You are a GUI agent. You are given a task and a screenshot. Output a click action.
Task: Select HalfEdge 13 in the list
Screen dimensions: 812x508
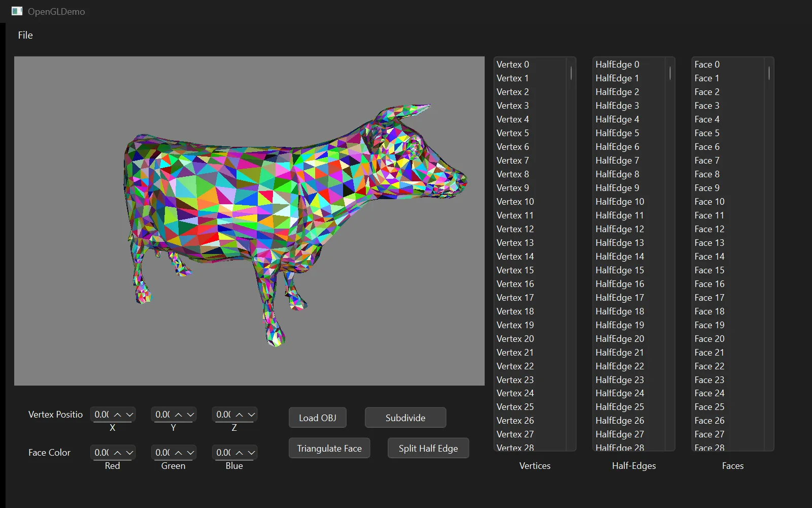click(x=629, y=243)
